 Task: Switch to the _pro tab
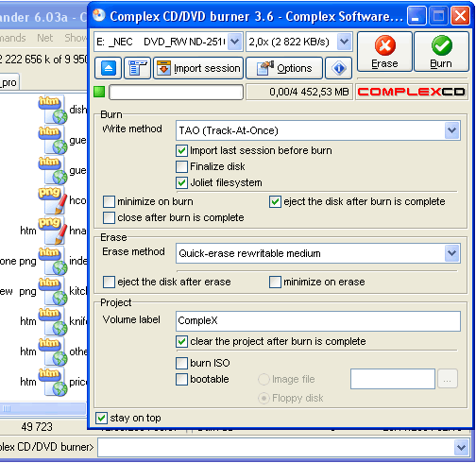(x=8, y=83)
